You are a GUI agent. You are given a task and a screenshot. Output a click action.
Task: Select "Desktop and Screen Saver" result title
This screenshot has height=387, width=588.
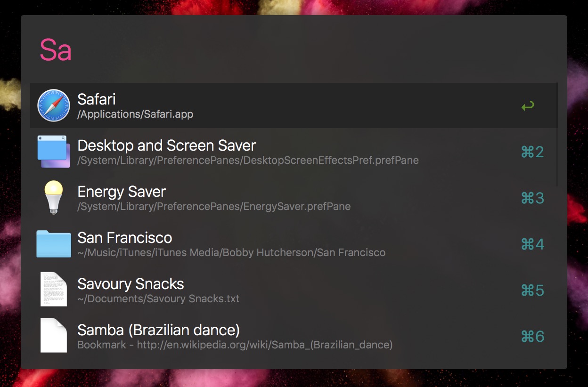click(x=167, y=145)
